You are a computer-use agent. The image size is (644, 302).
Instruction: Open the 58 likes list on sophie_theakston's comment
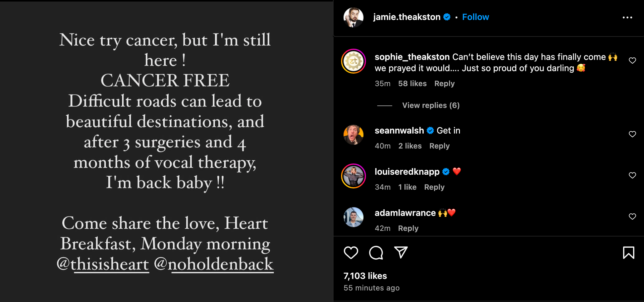(x=412, y=83)
